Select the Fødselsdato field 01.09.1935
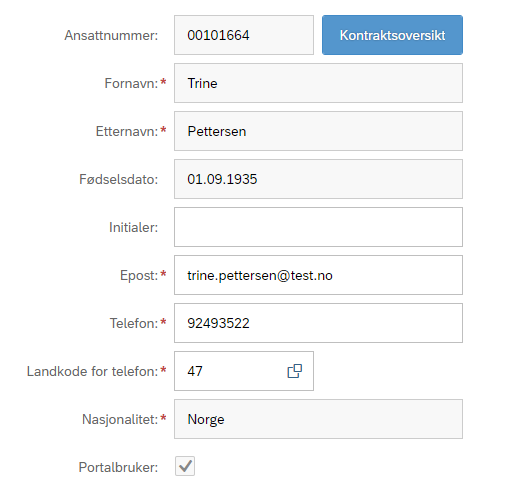This screenshot has height=483, width=505. coord(318,179)
